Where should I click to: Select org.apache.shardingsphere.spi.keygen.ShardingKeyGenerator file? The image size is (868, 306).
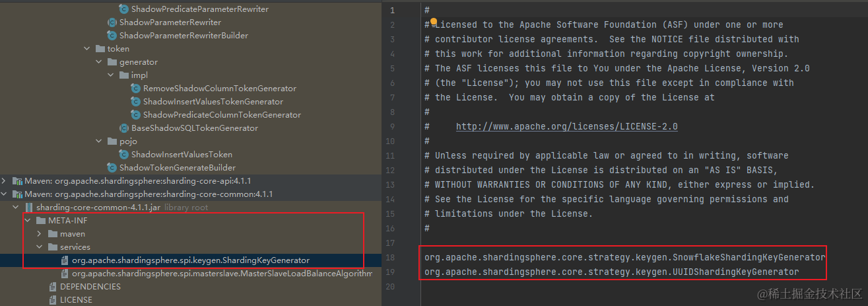(x=191, y=260)
